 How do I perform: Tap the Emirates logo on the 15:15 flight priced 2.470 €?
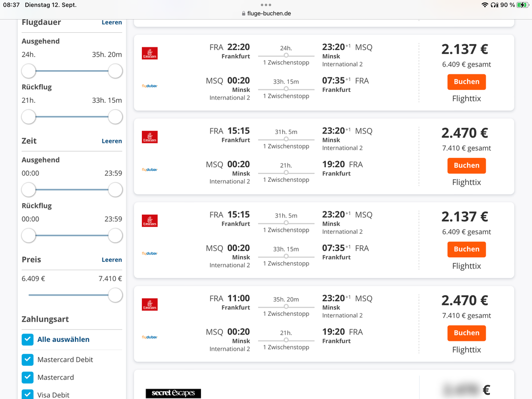[150, 137]
